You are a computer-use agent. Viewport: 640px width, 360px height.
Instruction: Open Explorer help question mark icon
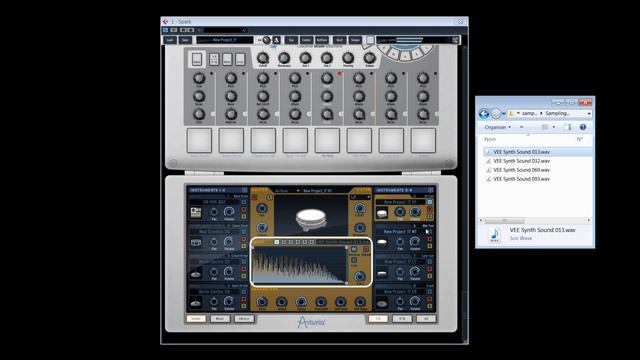click(583, 127)
